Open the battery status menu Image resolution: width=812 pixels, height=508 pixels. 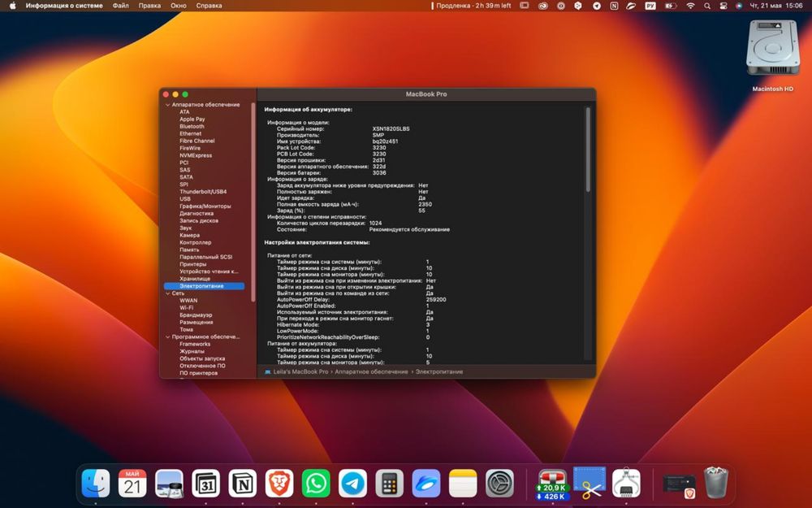[x=672, y=6]
